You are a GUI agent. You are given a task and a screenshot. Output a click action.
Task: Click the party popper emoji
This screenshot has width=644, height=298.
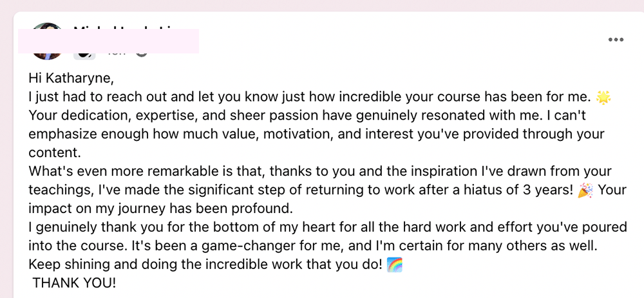click(x=585, y=191)
